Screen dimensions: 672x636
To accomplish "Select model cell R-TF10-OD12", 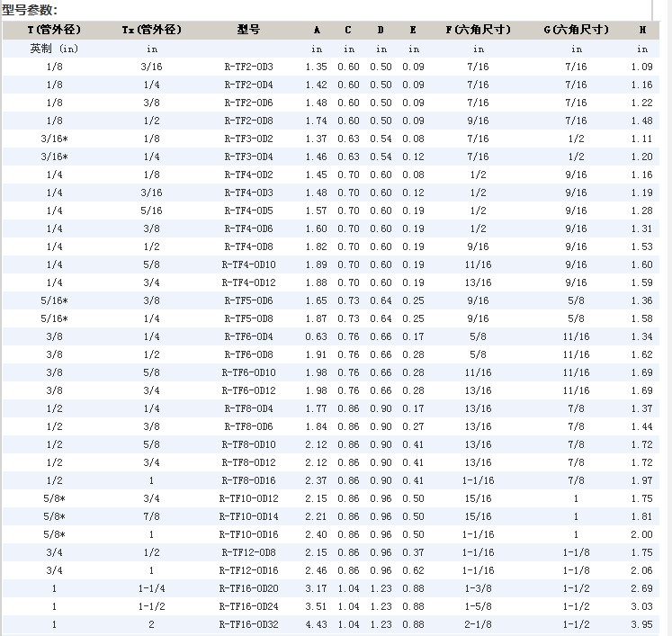I will point(248,499).
